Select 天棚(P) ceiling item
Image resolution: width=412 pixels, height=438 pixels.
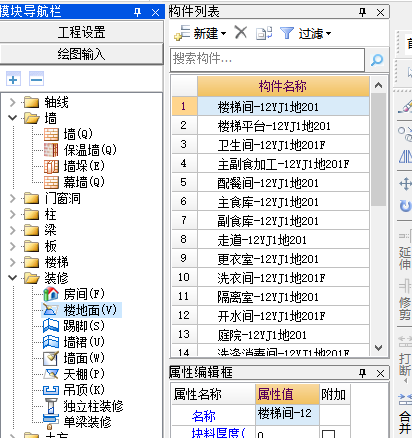74,374
